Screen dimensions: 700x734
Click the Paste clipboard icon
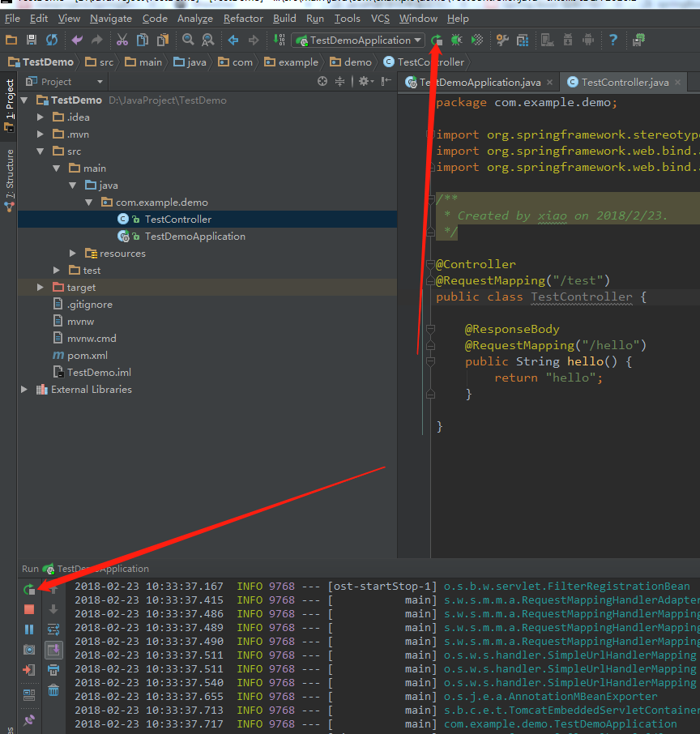[x=163, y=41]
